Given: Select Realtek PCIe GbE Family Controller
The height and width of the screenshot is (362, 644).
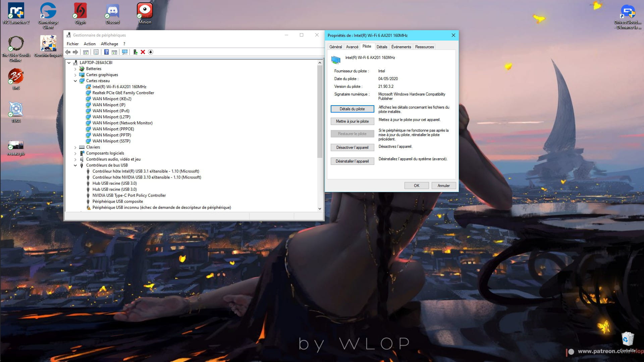Looking at the screenshot, I should point(123,93).
